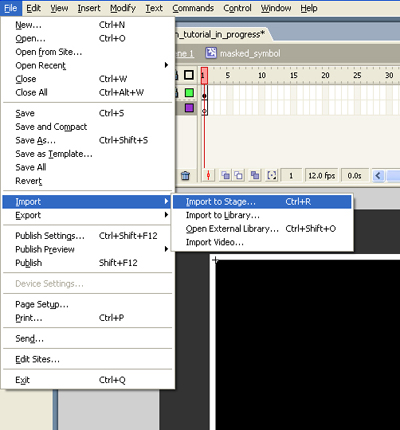
Task: Click show all layers as outlines icon
Action: (x=189, y=75)
